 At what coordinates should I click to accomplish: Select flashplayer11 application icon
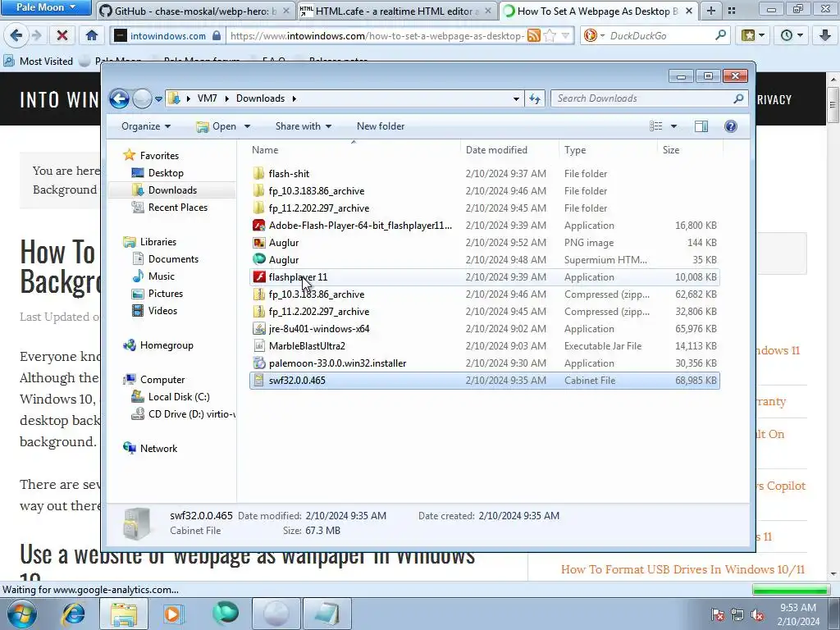tap(259, 277)
